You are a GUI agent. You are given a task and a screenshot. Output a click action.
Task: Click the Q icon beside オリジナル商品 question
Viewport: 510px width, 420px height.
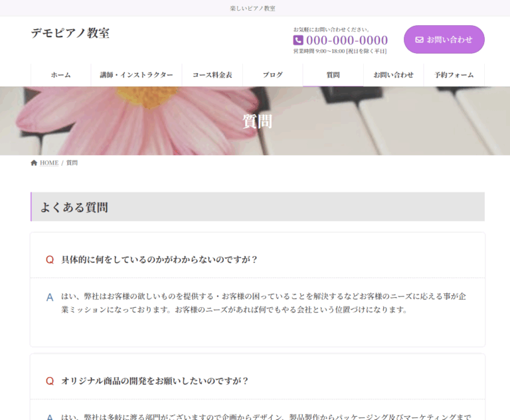click(49, 381)
